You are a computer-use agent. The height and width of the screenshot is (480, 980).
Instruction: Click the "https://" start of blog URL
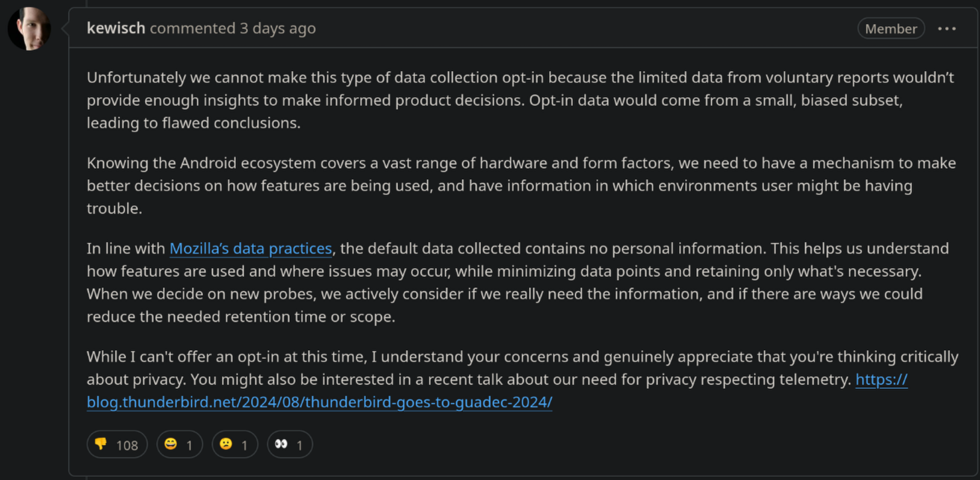tap(881, 379)
